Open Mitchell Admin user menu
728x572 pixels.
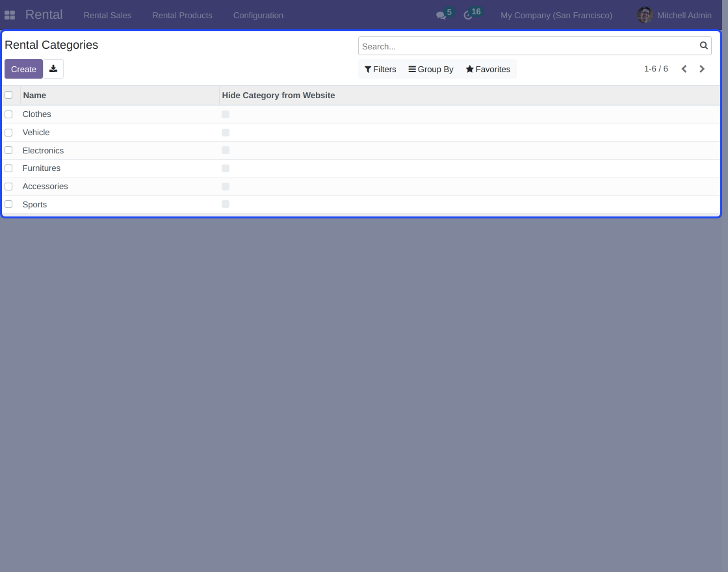pyautogui.click(x=674, y=16)
